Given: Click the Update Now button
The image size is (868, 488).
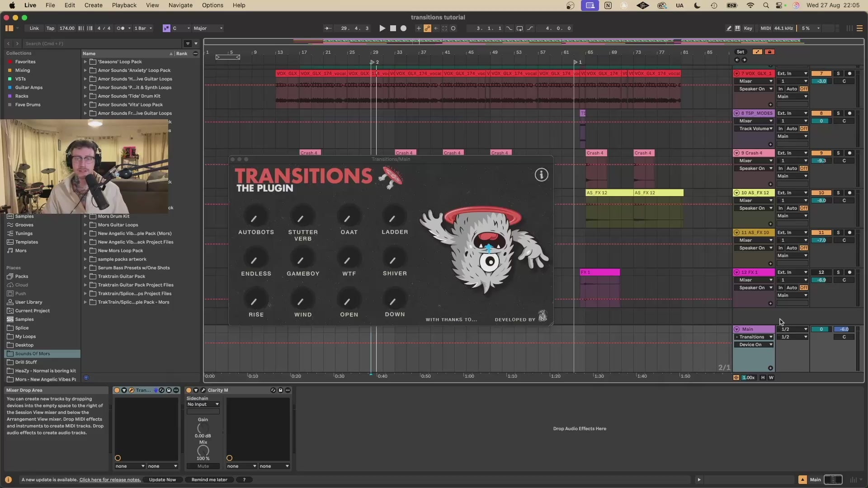Looking at the screenshot, I should pos(162,480).
